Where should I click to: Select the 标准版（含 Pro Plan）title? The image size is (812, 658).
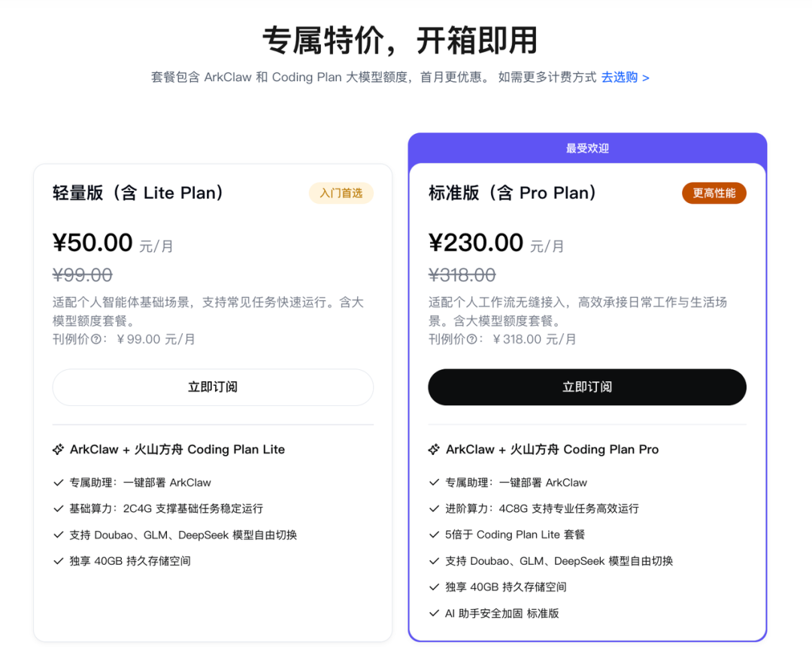pos(513,193)
